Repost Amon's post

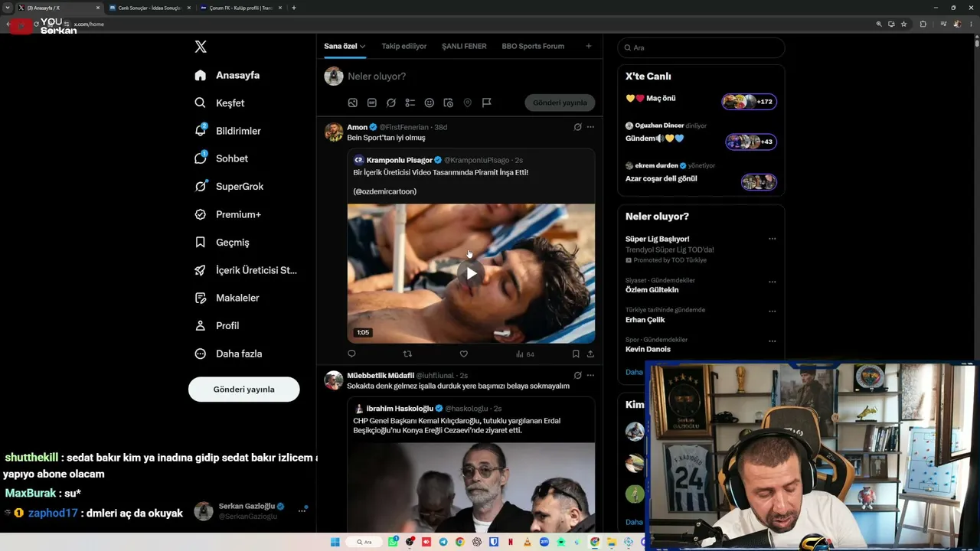(x=407, y=354)
